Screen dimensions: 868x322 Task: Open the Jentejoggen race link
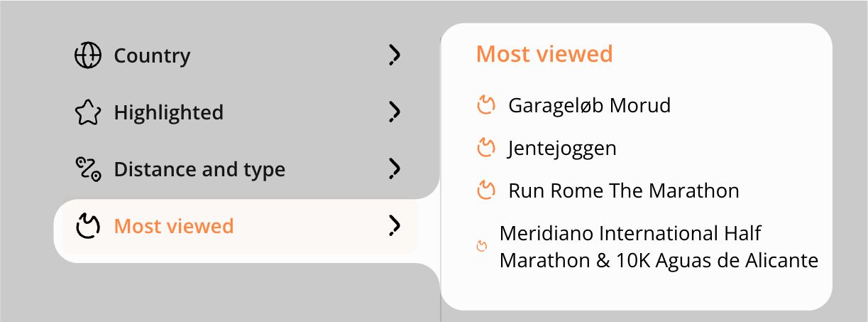pyautogui.click(x=562, y=148)
